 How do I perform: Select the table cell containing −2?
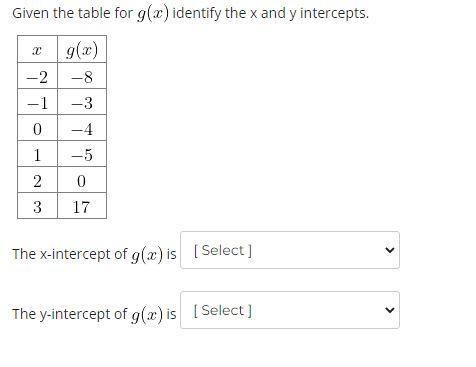(37, 76)
